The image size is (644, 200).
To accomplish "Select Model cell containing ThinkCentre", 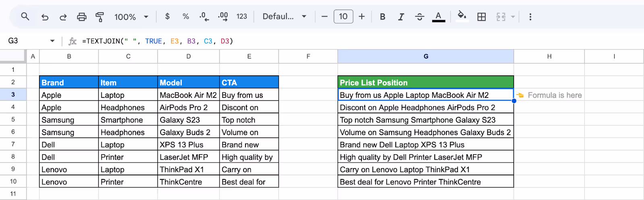I will pos(188,181).
